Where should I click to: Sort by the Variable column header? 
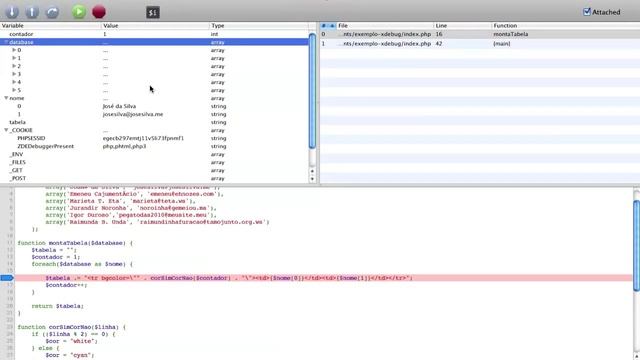click(x=51, y=25)
